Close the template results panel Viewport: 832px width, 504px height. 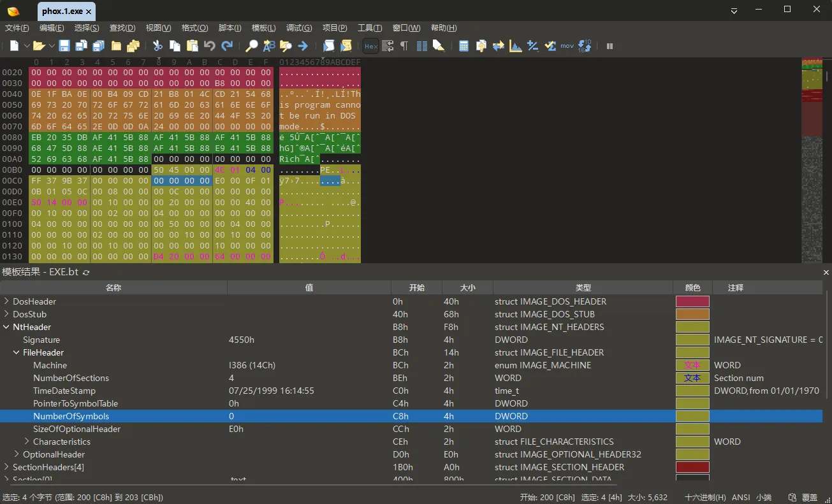826,272
